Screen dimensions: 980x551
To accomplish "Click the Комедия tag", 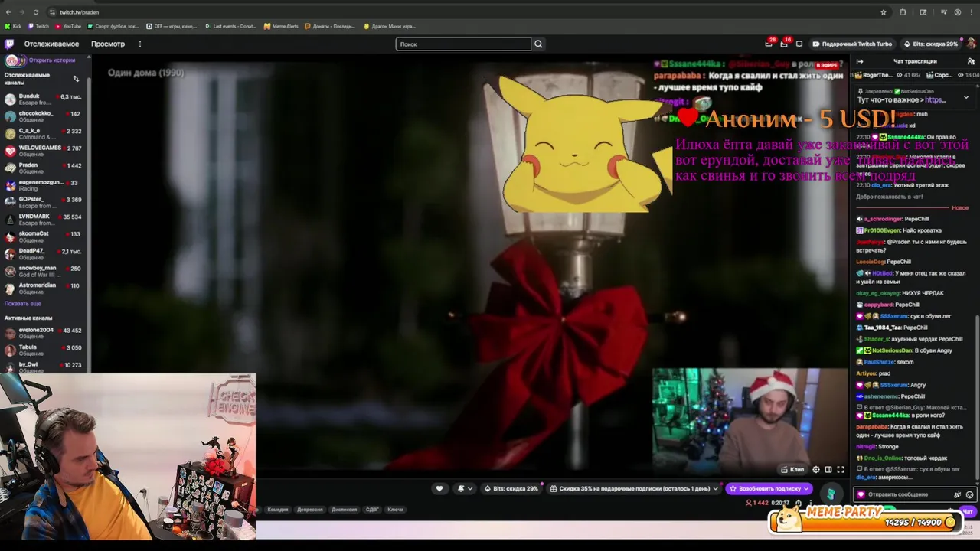I will tap(278, 510).
